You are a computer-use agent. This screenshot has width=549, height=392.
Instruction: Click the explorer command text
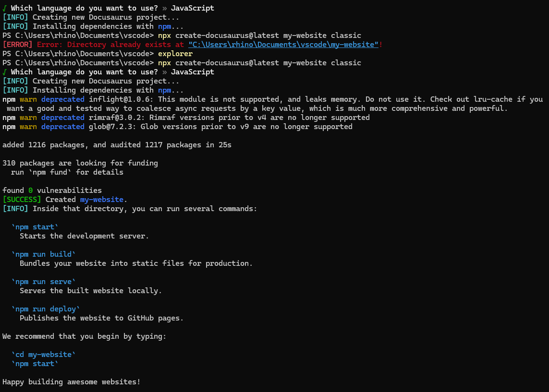point(175,54)
